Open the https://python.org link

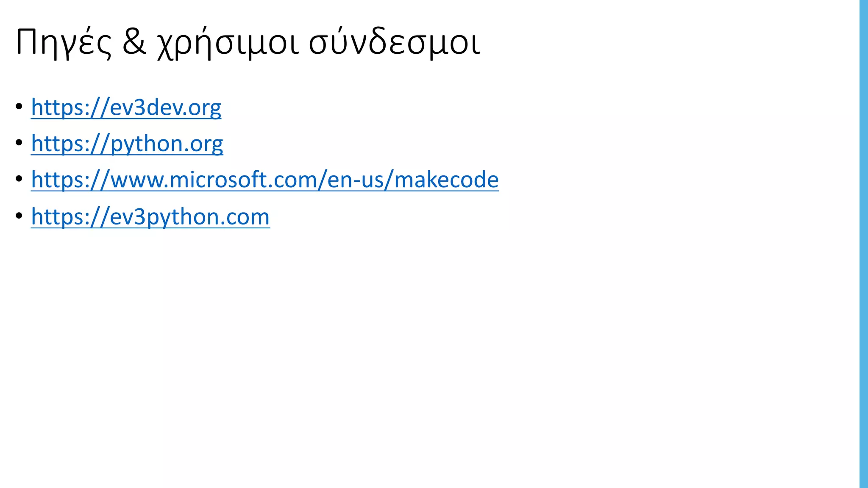tap(127, 144)
